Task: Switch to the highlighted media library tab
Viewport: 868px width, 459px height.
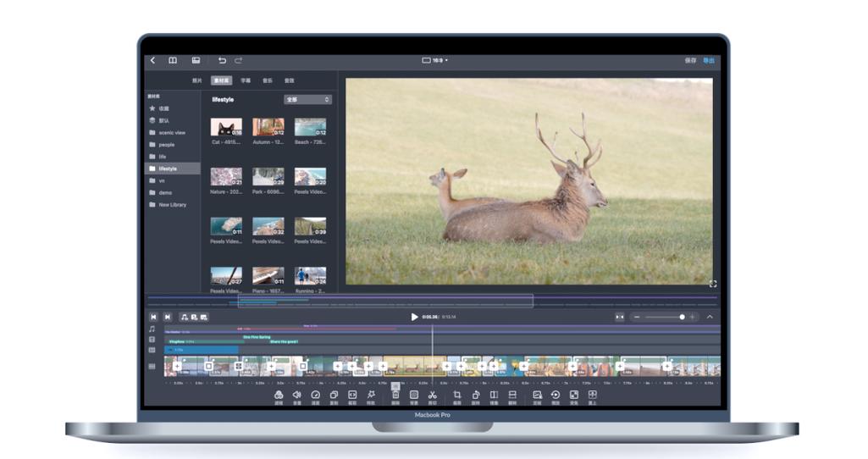Action: pos(221,80)
